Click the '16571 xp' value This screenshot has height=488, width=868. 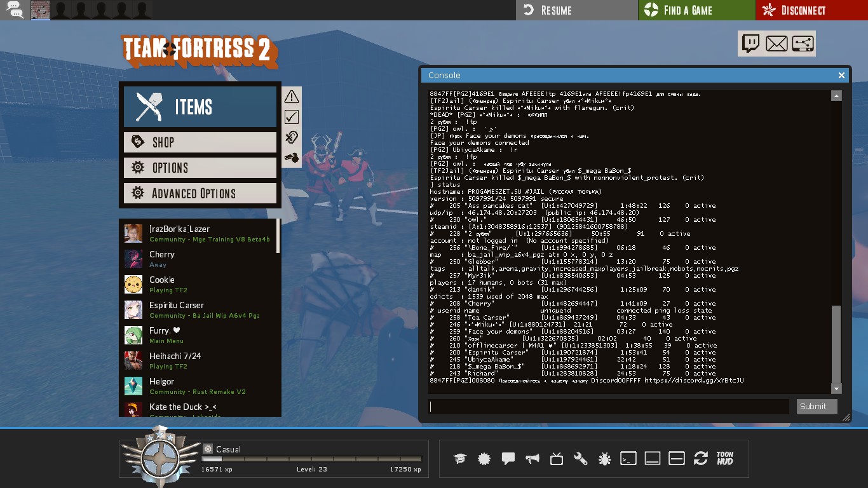pos(217,470)
